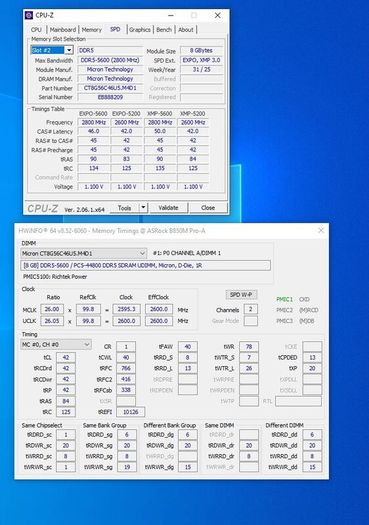
Task: Open the Mainboard tab in CPU-Z
Action: coord(63,30)
